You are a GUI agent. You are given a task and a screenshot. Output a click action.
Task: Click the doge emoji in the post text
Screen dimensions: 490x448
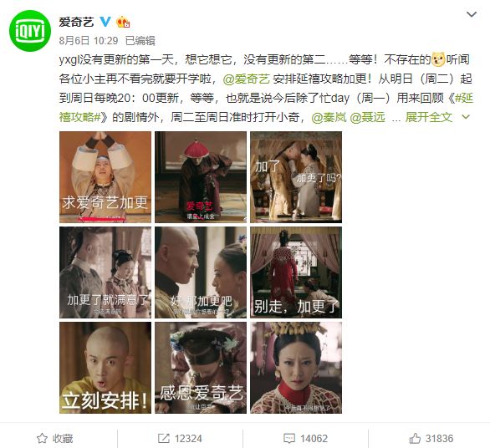(x=438, y=59)
